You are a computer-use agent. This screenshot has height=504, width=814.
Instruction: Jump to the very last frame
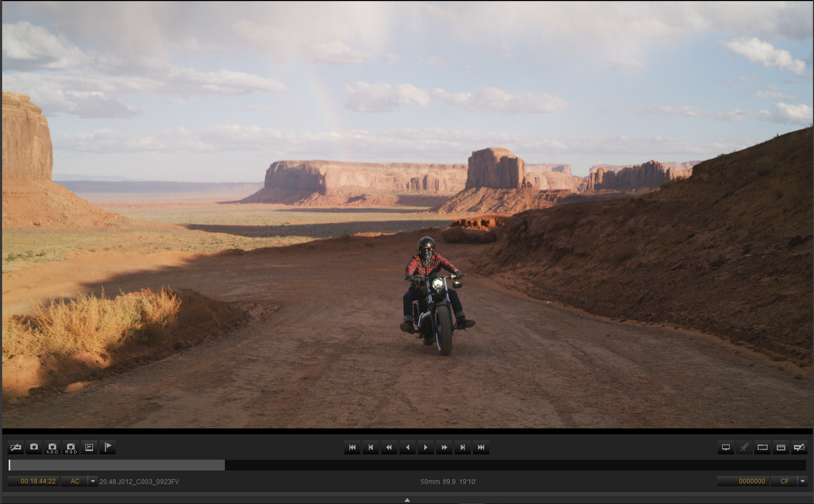(481, 447)
